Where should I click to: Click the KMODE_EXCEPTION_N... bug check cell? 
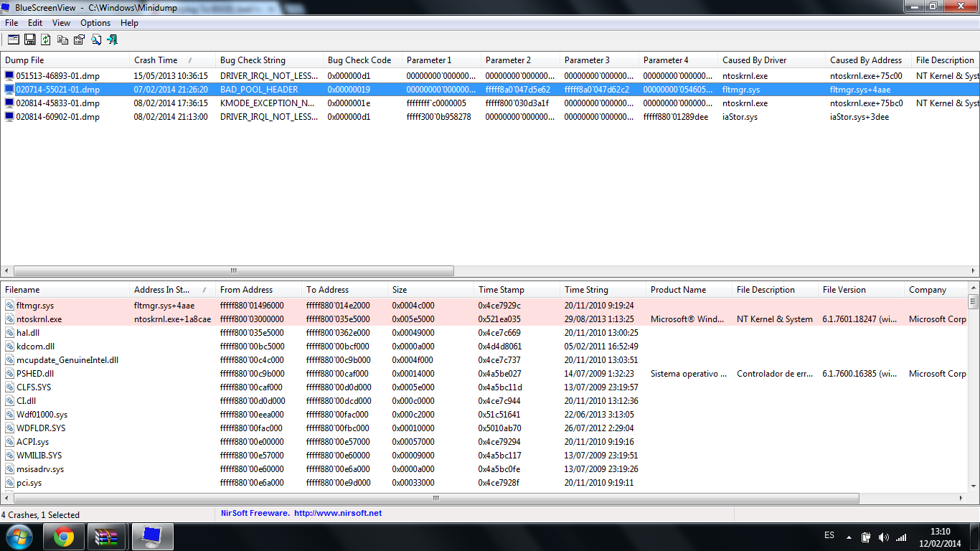(269, 103)
